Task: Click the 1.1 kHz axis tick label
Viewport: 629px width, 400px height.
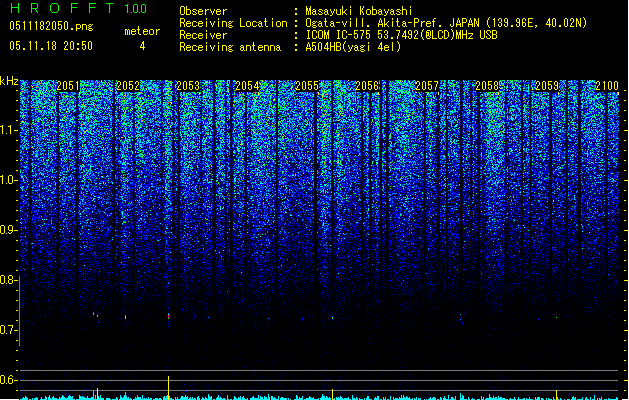Action: [x=9, y=130]
